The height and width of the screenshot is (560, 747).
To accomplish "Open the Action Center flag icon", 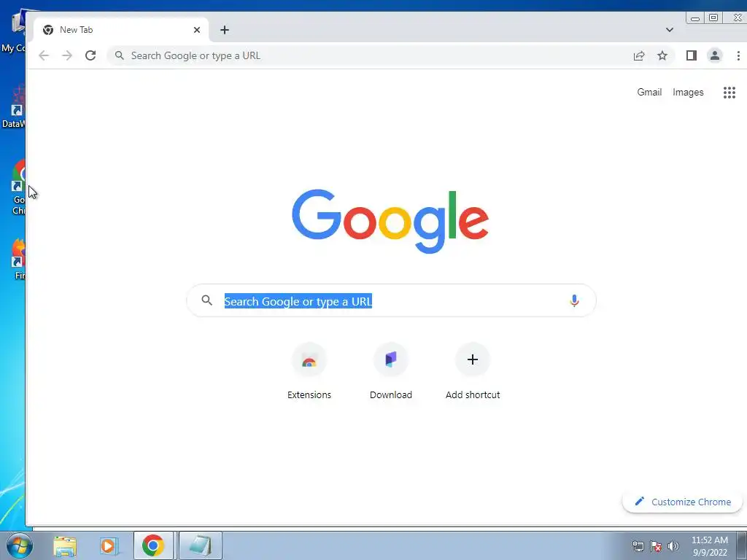I will click(x=656, y=546).
